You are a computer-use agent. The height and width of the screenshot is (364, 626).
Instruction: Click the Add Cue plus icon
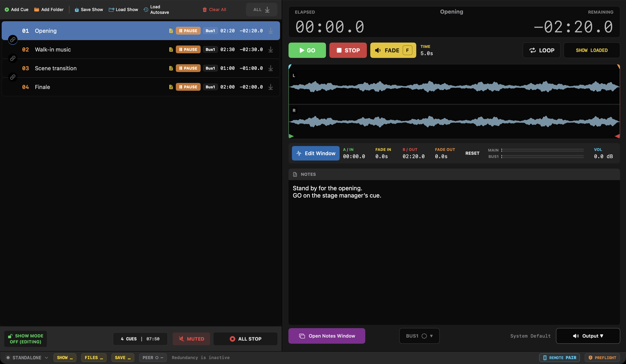tap(7, 10)
